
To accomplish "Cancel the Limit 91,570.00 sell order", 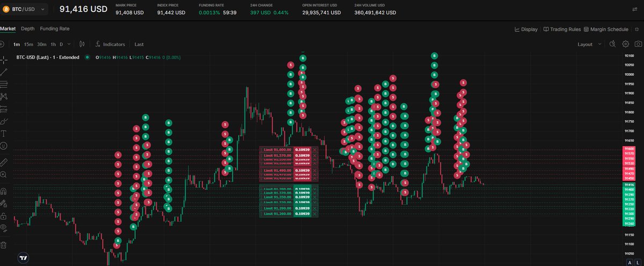I will pyautogui.click(x=315, y=155).
